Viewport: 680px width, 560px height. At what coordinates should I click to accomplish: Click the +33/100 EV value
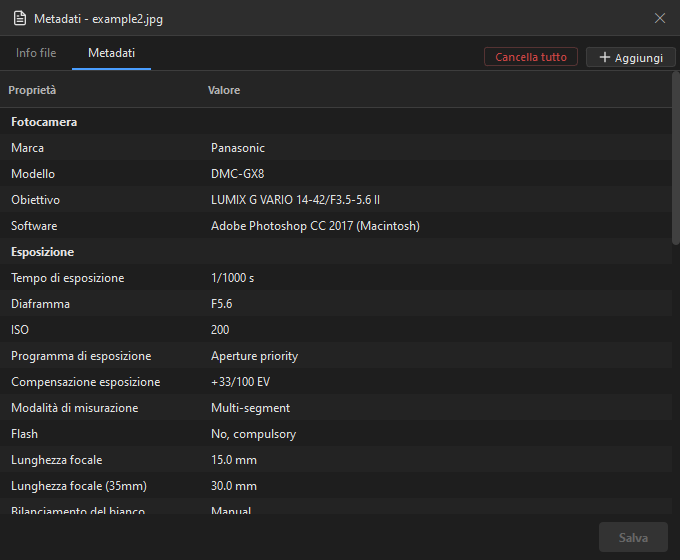click(241, 382)
